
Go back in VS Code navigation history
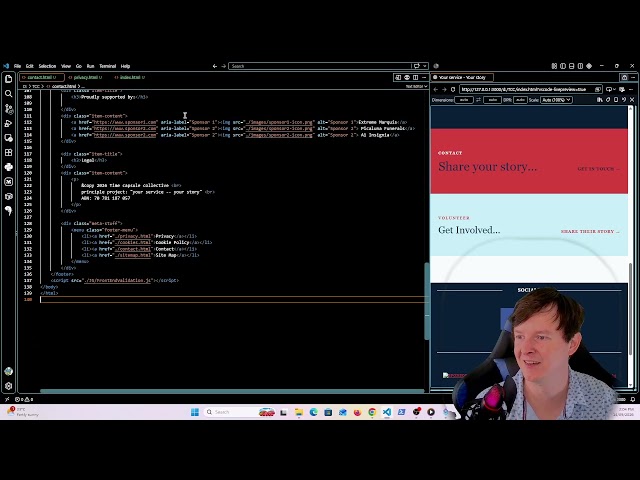215,66
